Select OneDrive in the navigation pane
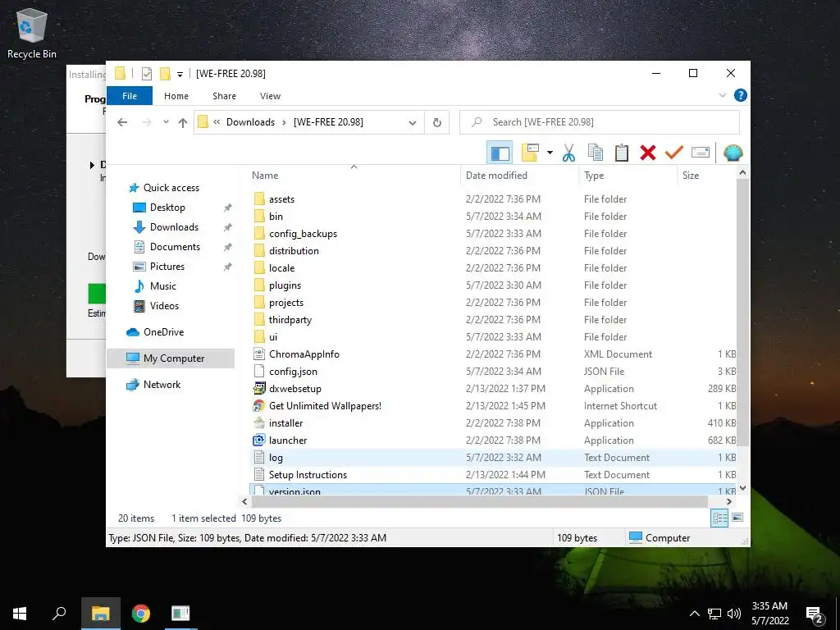Viewport: 840px width, 630px height. 163,332
